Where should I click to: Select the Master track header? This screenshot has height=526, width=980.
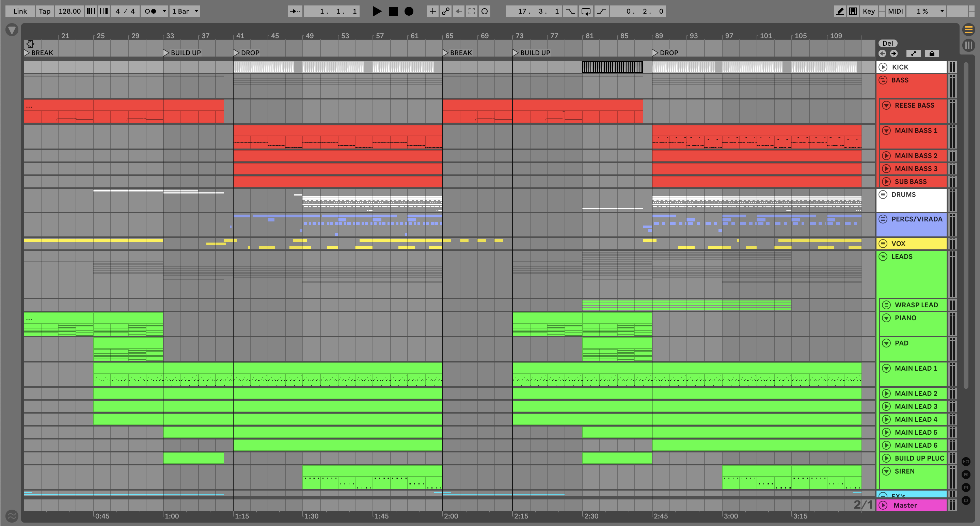pos(912,505)
